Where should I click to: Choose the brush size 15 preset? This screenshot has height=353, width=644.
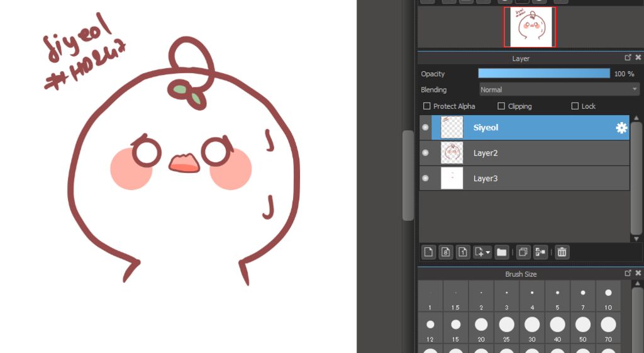455,328
